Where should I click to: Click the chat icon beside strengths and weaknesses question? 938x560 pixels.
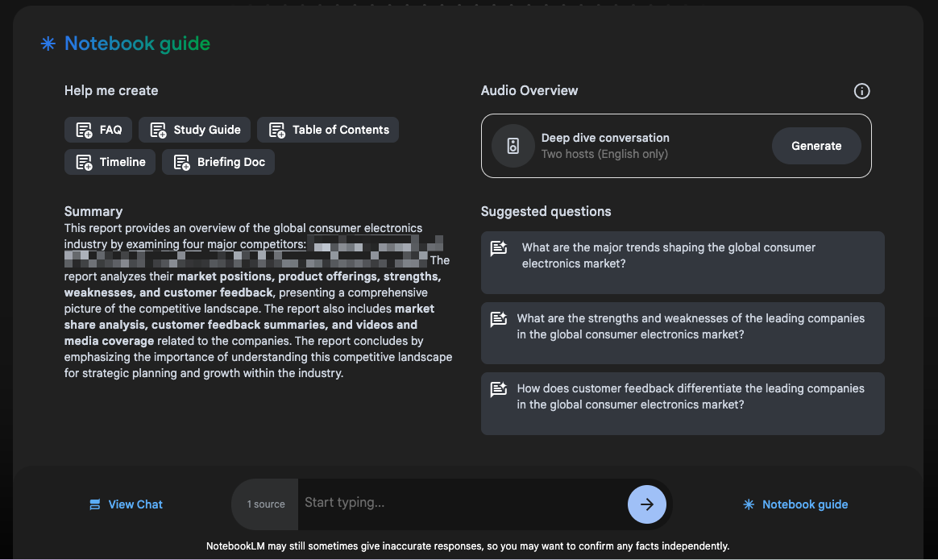(499, 319)
